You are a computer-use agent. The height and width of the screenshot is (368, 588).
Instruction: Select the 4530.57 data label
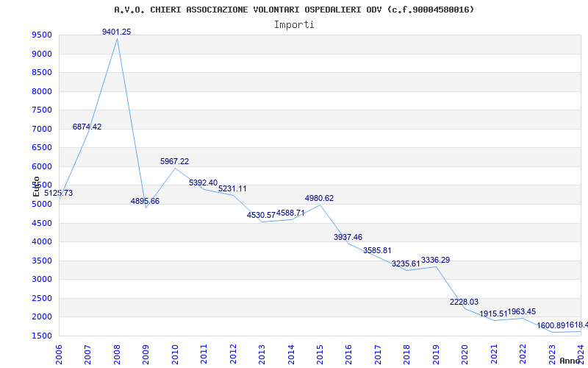(x=261, y=216)
